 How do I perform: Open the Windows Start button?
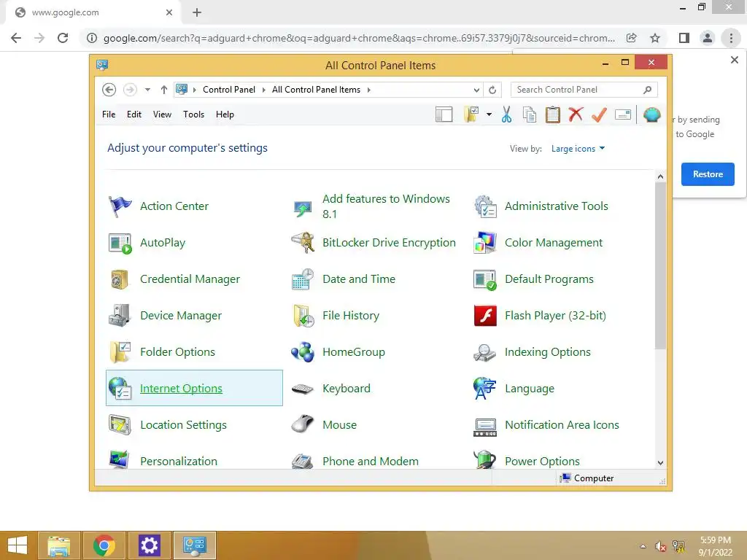tap(18, 545)
